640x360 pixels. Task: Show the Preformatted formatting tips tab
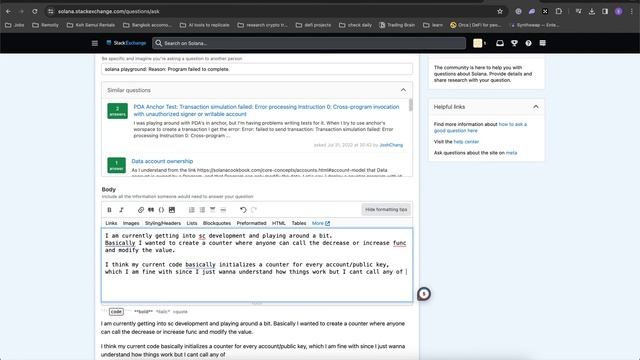(x=251, y=223)
